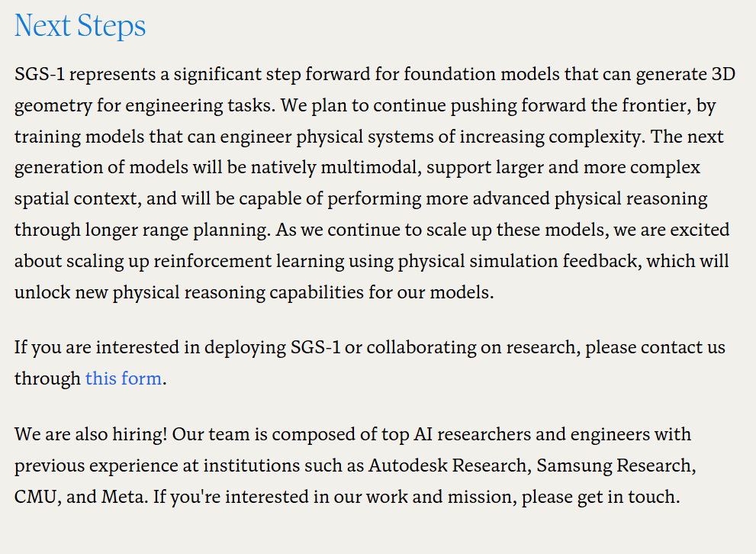The height and width of the screenshot is (554, 756).
Task: Click 'We are also hiring!' sentence
Action: point(91,434)
